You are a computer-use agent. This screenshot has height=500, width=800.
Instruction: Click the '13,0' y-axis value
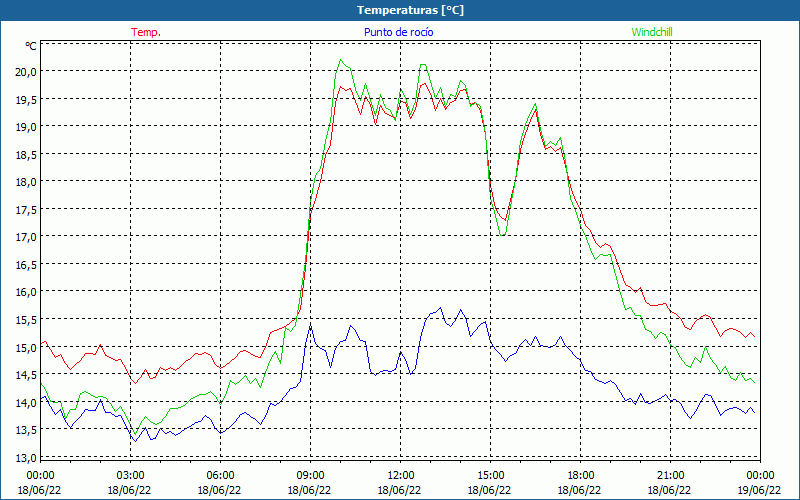pos(26,458)
